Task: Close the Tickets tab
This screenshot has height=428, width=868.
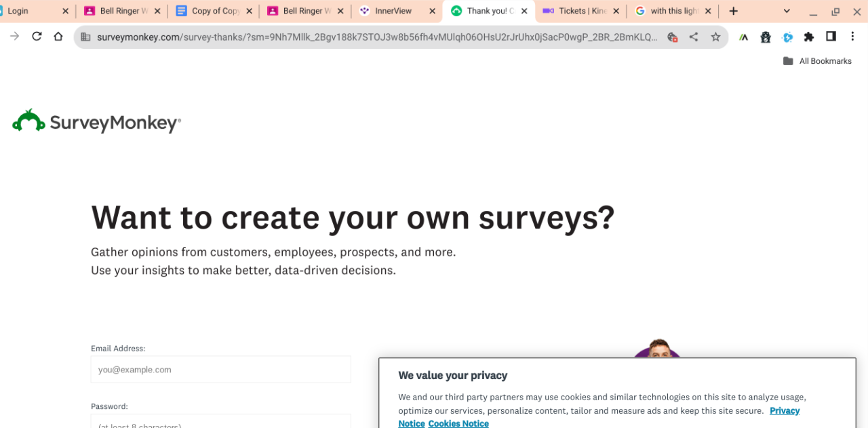Action: 616,11
